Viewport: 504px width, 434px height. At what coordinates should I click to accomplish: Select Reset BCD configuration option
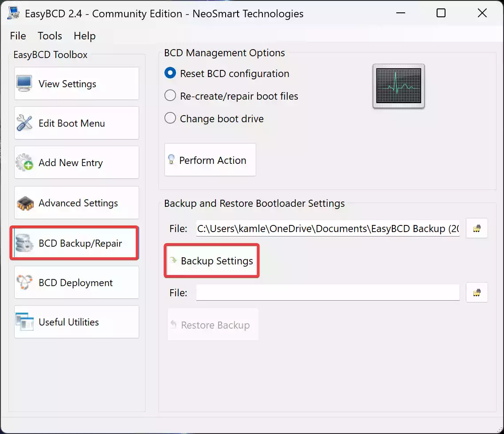click(x=170, y=74)
